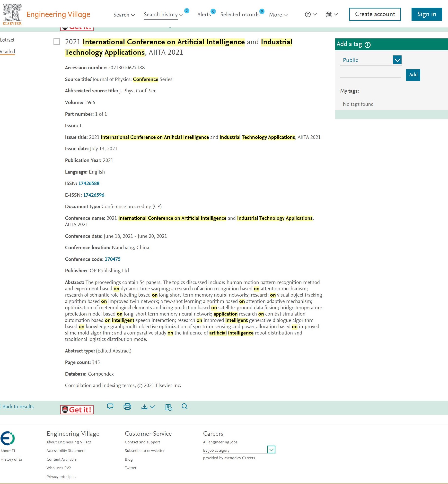
Task: Open the Alerts menu item
Action: coord(204,15)
